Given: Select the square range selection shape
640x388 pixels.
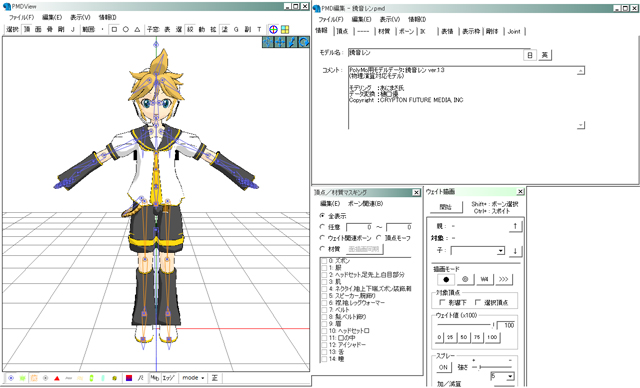Looking at the screenshot, I should pyautogui.click(x=114, y=29).
